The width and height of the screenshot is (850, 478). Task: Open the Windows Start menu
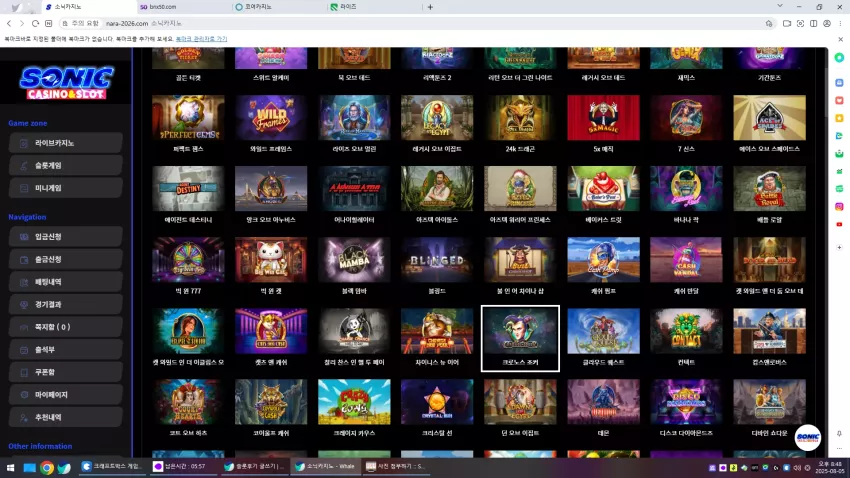click(x=10, y=467)
